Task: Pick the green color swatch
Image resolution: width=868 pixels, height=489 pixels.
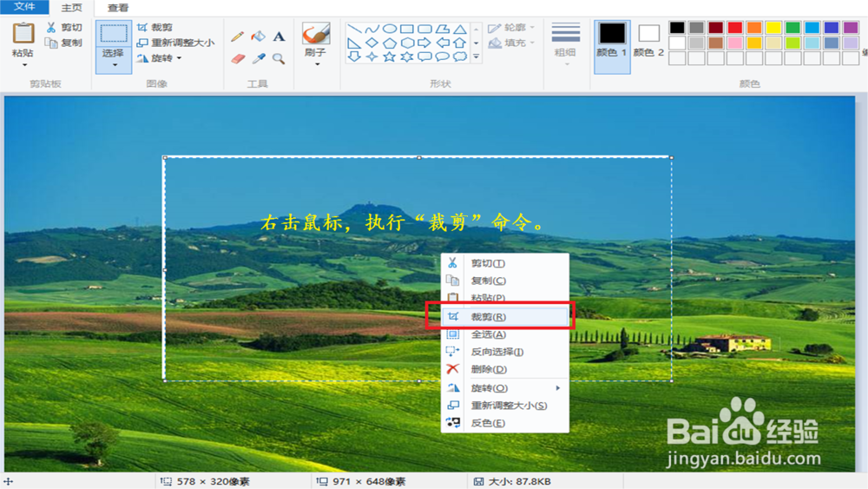Action: tap(792, 28)
